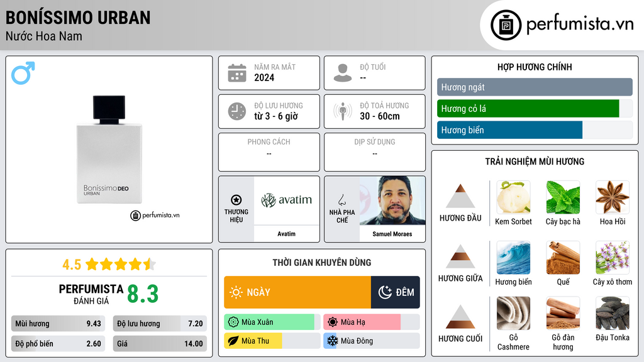
Task: Click the Cây xô thơm sage image
Action: [x=613, y=258]
